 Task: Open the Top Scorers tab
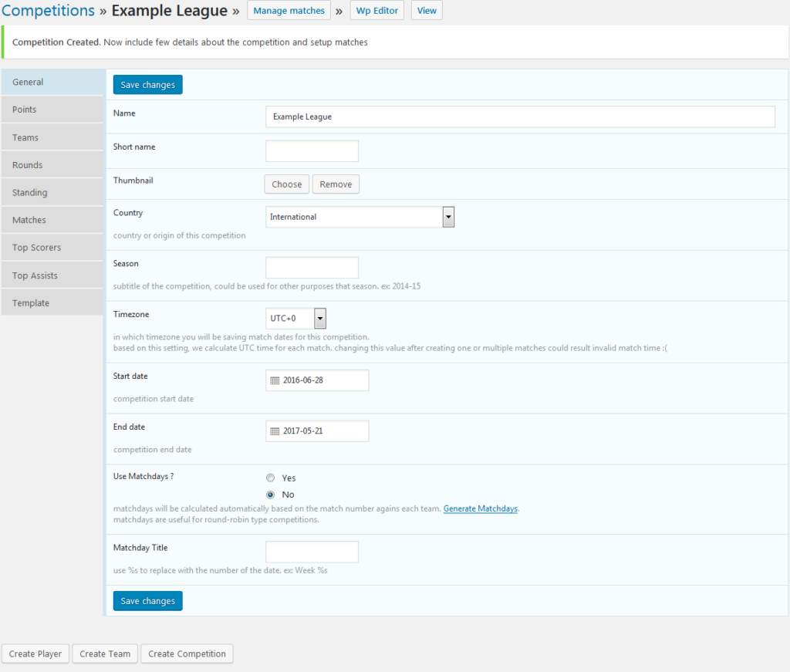pos(52,248)
